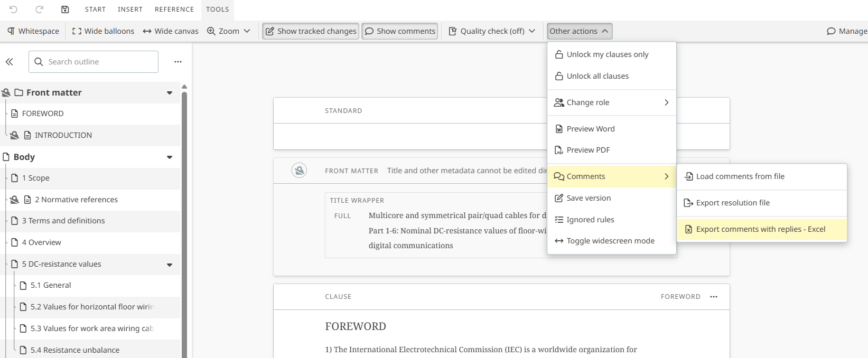868x358 pixels.
Task: Open Quality check dropdown
Action: pos(492,31)
